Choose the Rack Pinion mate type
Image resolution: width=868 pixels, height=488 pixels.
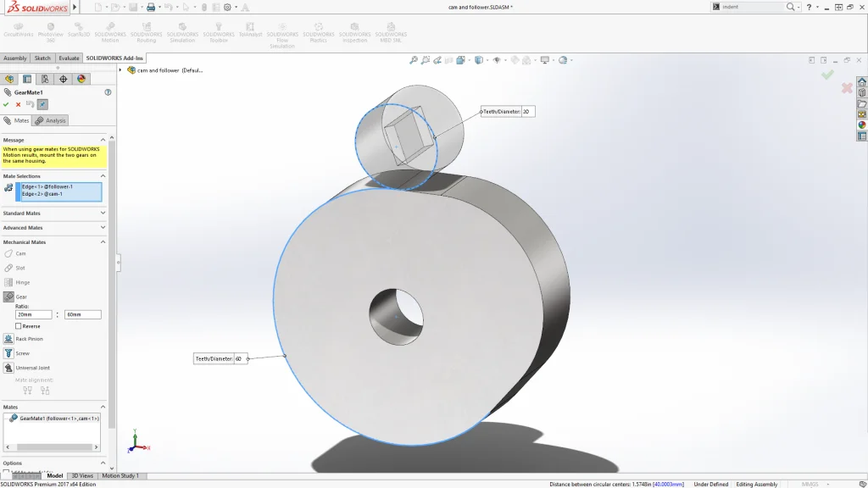click(29, 339)
